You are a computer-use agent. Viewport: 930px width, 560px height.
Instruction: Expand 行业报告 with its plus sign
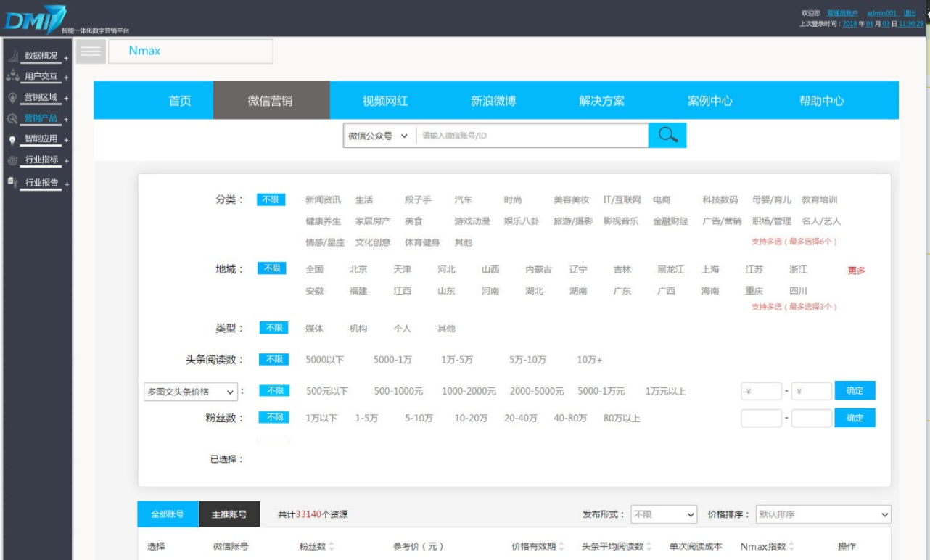(66, 185)
